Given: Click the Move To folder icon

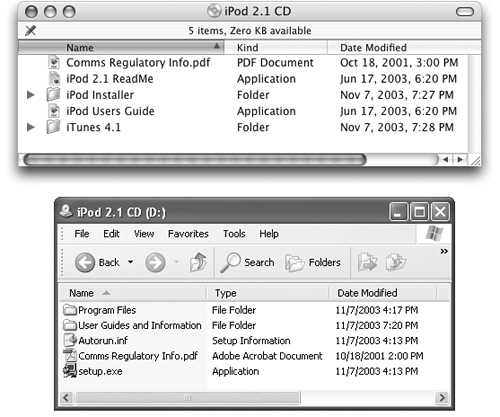Looking at the screenshot, I should coord(367,262).
